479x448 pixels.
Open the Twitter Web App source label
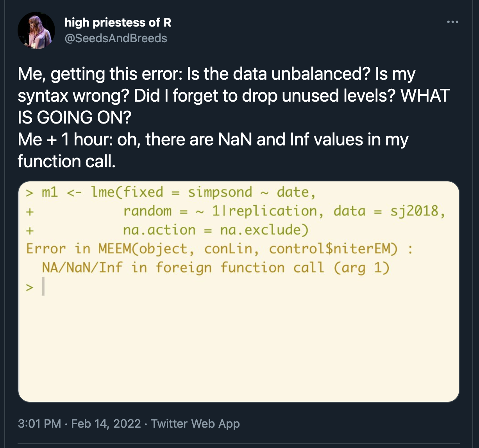[195, 424]
